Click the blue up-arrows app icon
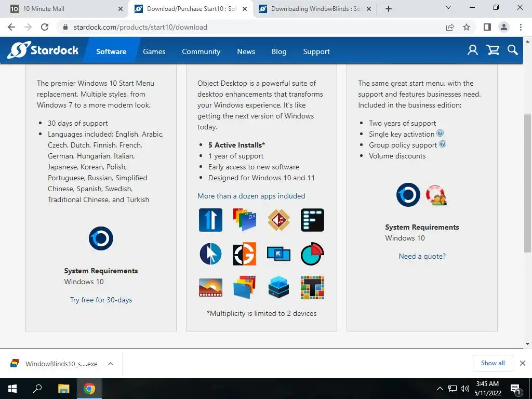532x399 pixels. click(x=211, y=220)
